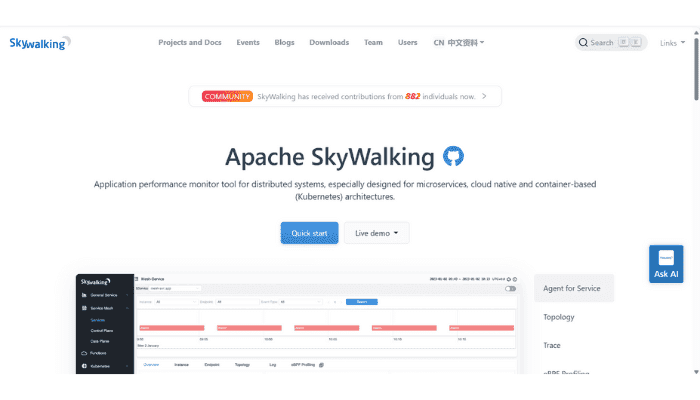The image size is (700, 400).
Task: Click the page's vertical scrollbar thumb
Action: pyautogui.click(x=696, y=69)
